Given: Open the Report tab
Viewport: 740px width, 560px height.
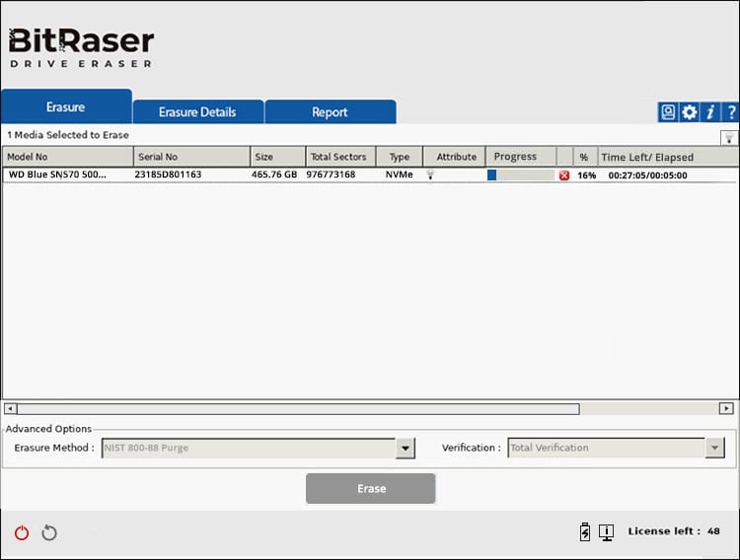Looking at the screenshot, I should coord(330,112).
